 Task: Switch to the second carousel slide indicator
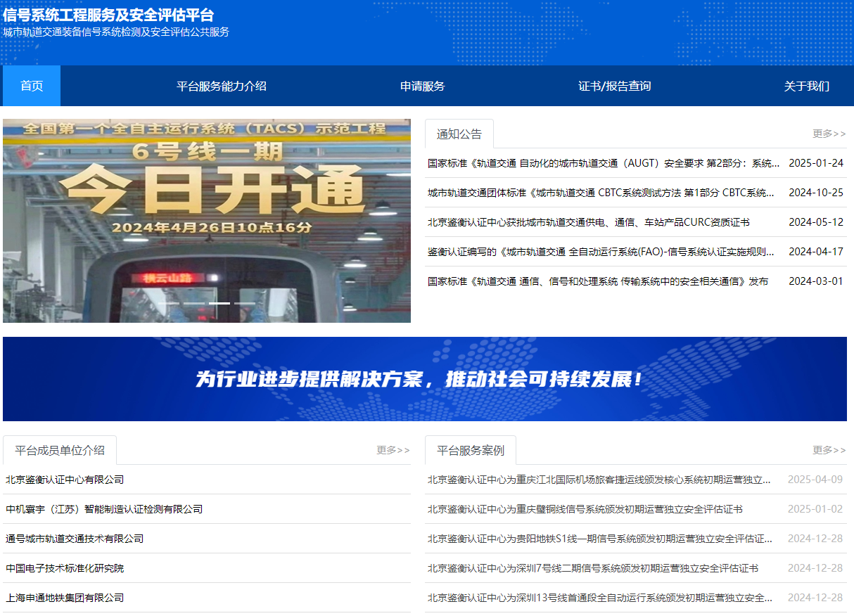coord(194,303)
